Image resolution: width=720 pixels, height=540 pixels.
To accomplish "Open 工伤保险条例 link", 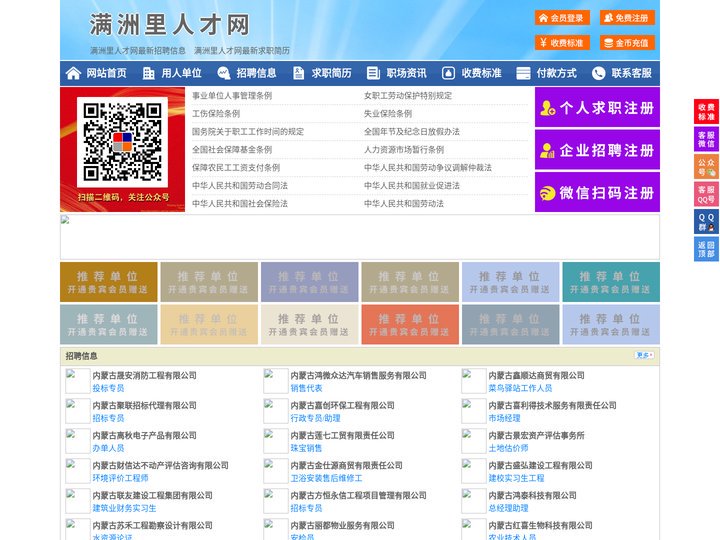I will pos(216,113).
